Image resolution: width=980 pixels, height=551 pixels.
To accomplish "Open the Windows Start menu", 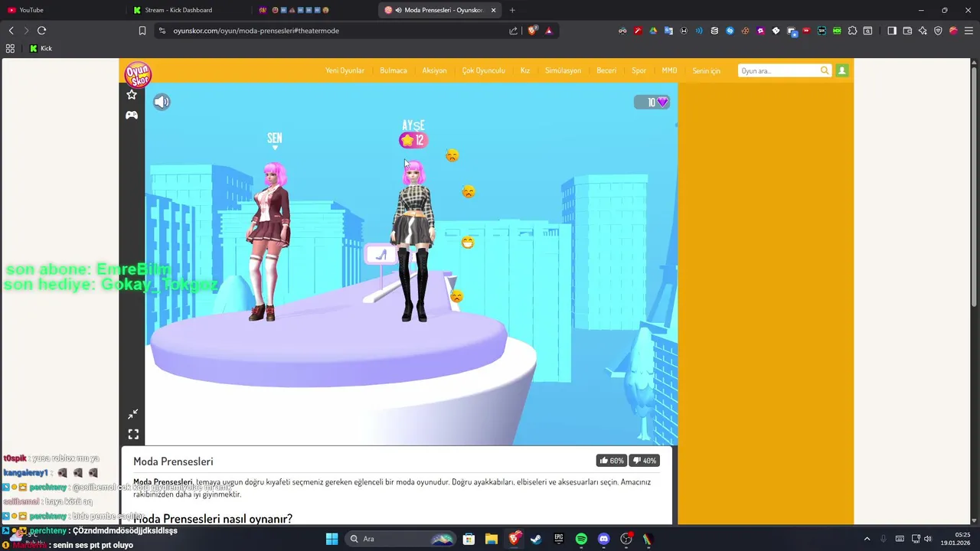I will click(332, 539).
